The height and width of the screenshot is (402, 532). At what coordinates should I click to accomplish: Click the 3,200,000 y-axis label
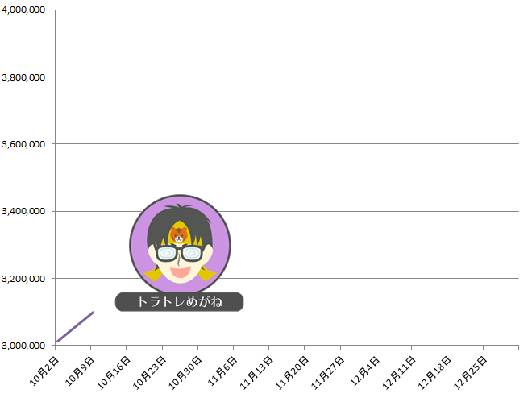pyautogui.click(x=23, y=279)
